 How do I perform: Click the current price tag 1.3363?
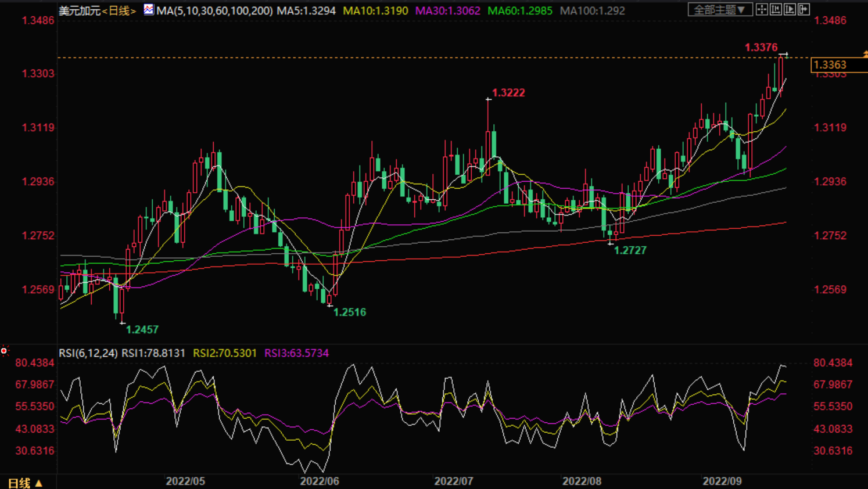[x=831, y=64]
